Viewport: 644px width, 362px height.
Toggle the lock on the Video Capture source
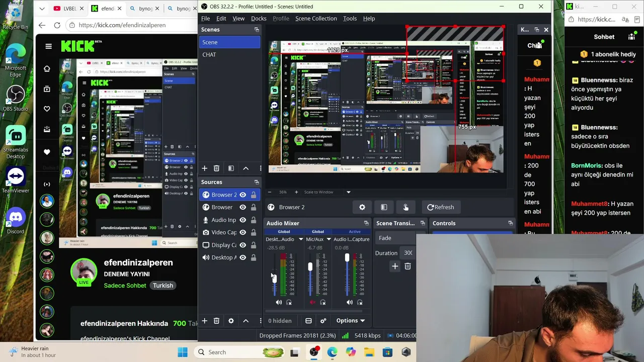253,232
